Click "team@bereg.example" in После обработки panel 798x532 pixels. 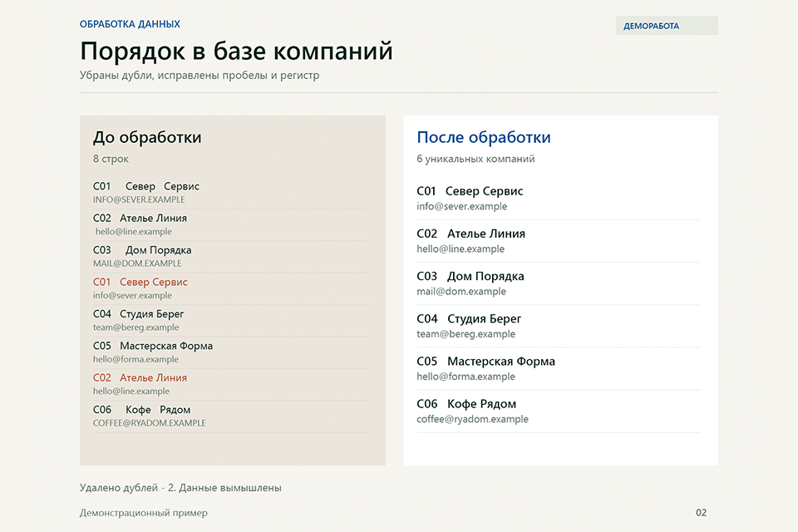tap(465, 334)
